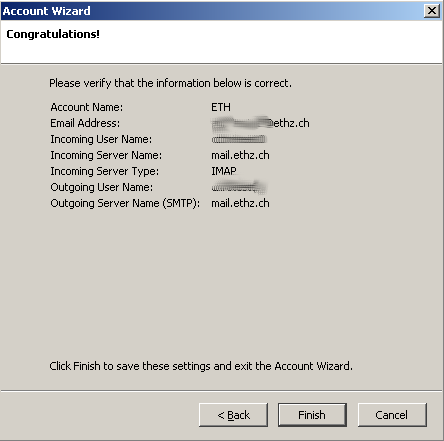Click the Email Address label
444x441 pixels.
click(x=85, y=123)
